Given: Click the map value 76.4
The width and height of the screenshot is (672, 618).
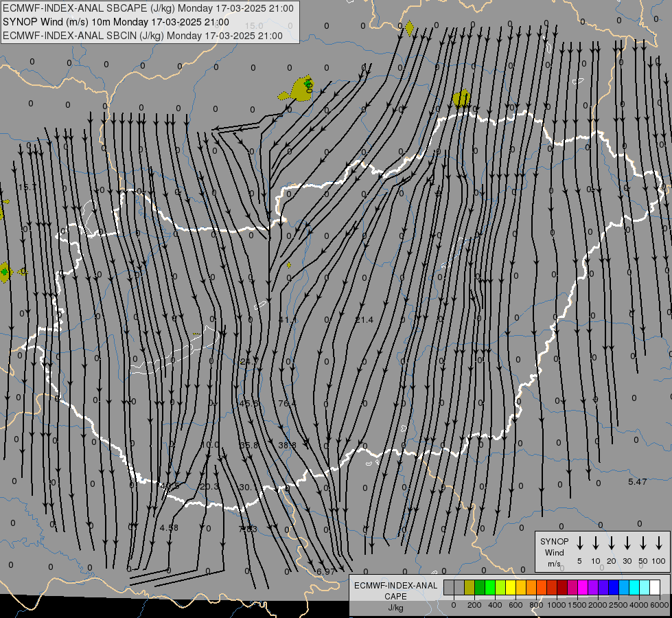Looking at the screenshot, I should coord(287,403).
